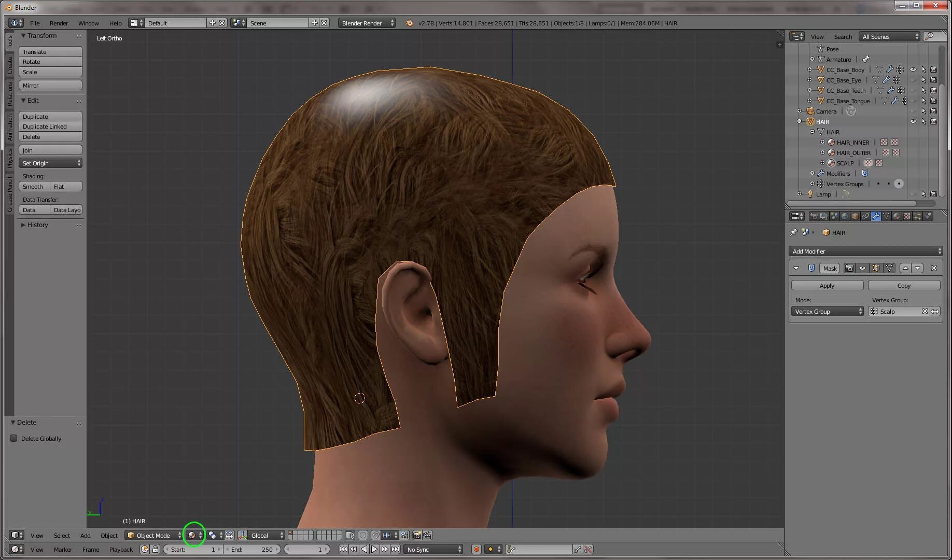
Task: Open the Modifiers wrench tab in Properties
Action: tap(876, 216)
